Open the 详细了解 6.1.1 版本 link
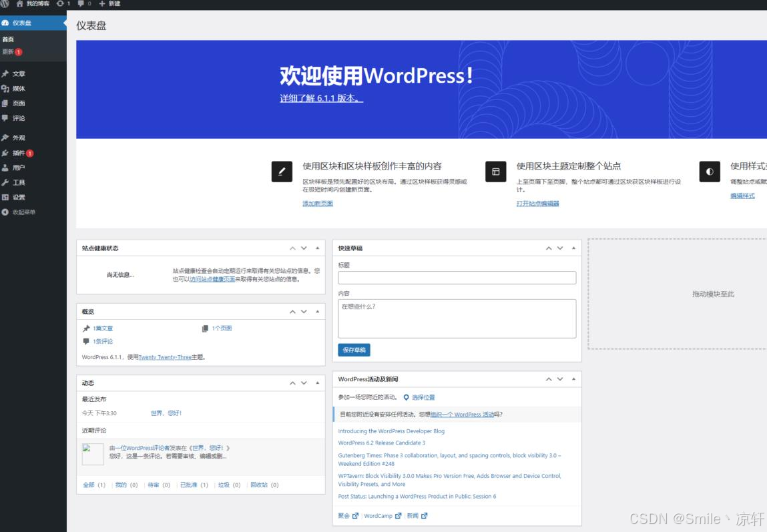 [321, 98]
